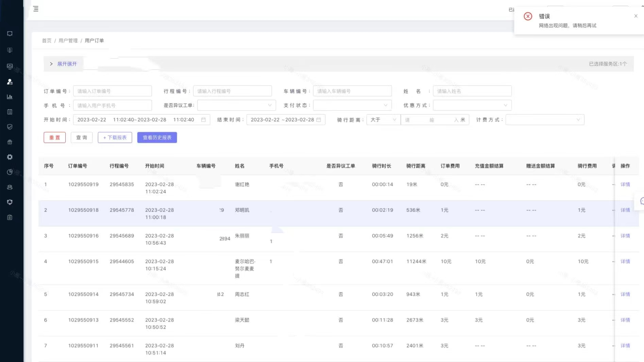Click the 查询 search button
The width and height of the screenshot is (644, 362).
(x=82, y=138)
